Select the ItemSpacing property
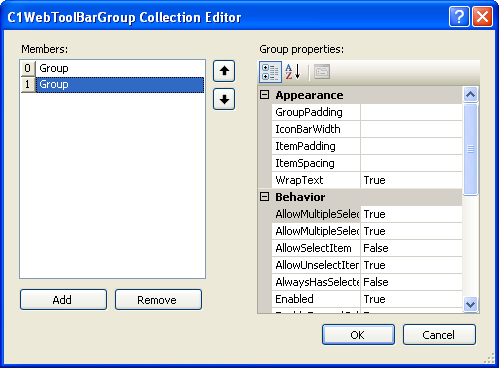Screen dimensions: 499x368 (x=316, y=163)
